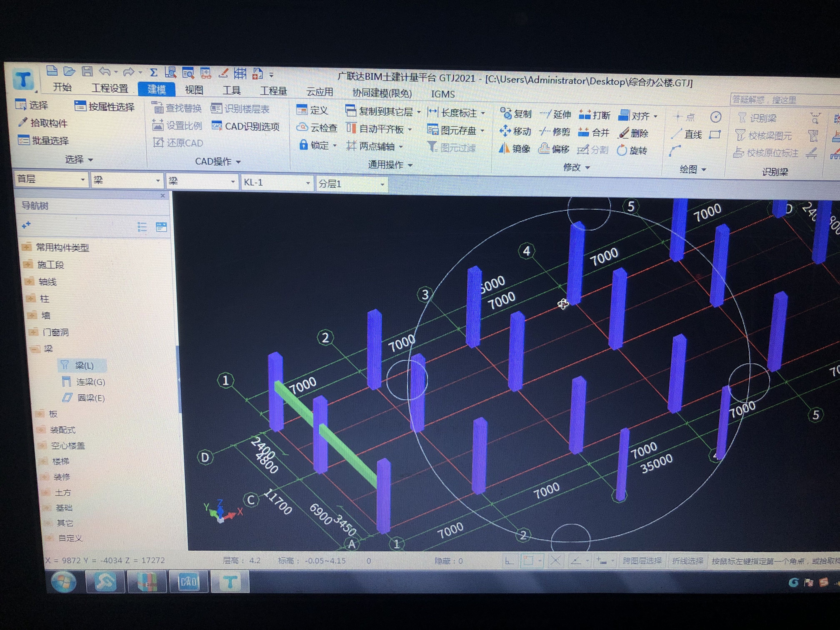Click the 对齐 (Align) button
The image size is (840, 630).
click(x=635, y=115)
